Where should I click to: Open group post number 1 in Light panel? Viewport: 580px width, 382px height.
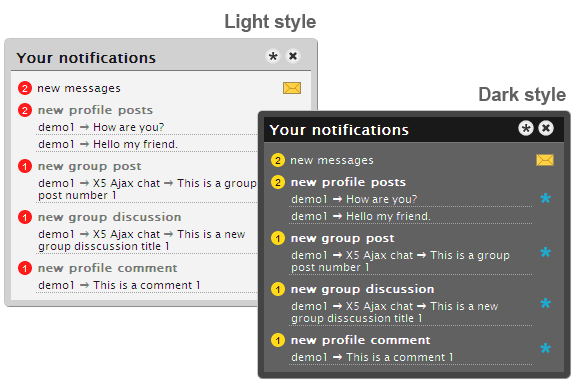[x=147, y=189]
